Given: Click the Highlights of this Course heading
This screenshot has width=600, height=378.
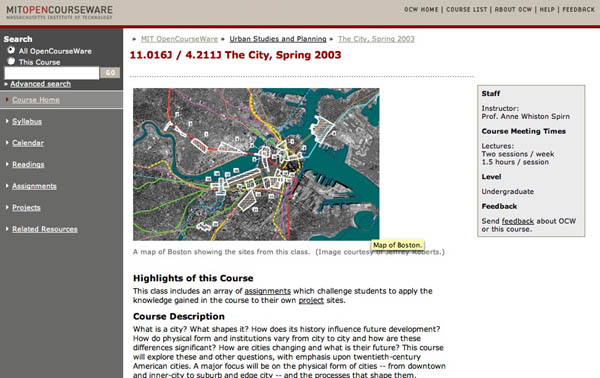Looking at the screenshot, I should (193, 278).
